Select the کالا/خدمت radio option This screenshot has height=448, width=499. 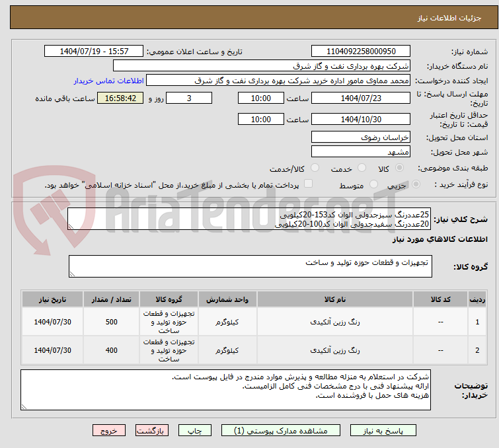pos(315,168)
